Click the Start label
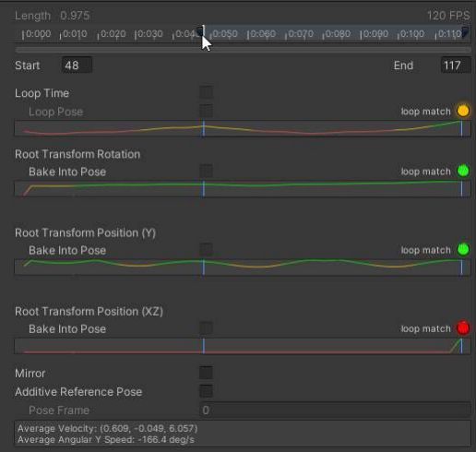This screenshot has height=452, width=476. click(28, 65)
